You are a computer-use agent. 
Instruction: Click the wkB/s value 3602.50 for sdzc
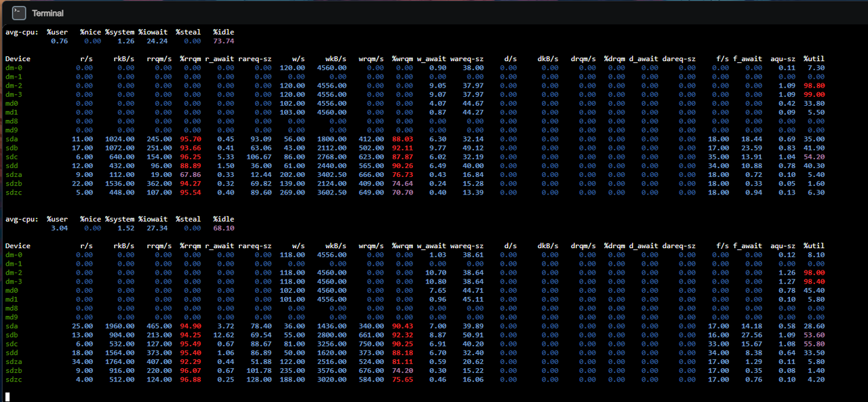click(332, 193)
